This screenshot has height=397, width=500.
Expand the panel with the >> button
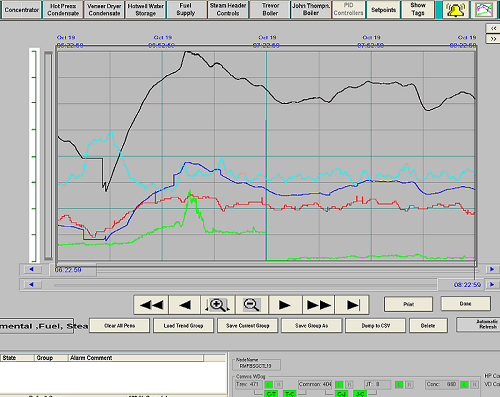tap(493, 39)
